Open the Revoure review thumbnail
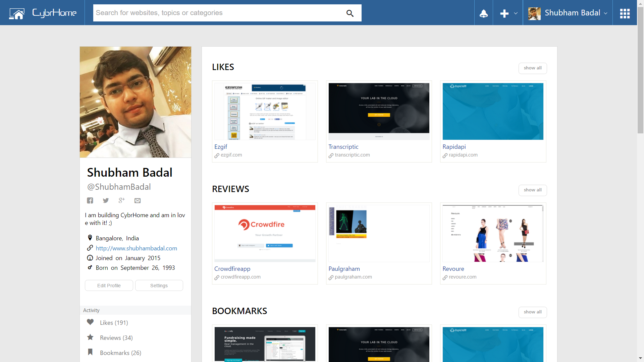Image resolution: width=644 pixels, height=362 pixels. click(493, 233)
